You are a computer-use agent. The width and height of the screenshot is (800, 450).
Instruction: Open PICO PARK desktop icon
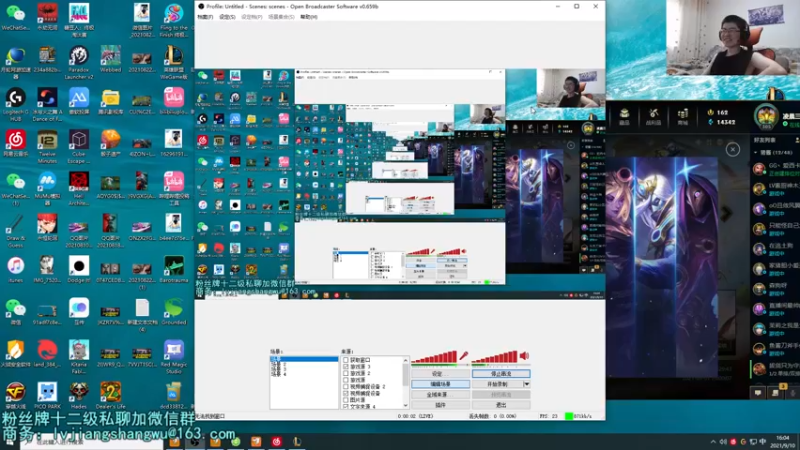pyautogui.click(x=47, y=396)
